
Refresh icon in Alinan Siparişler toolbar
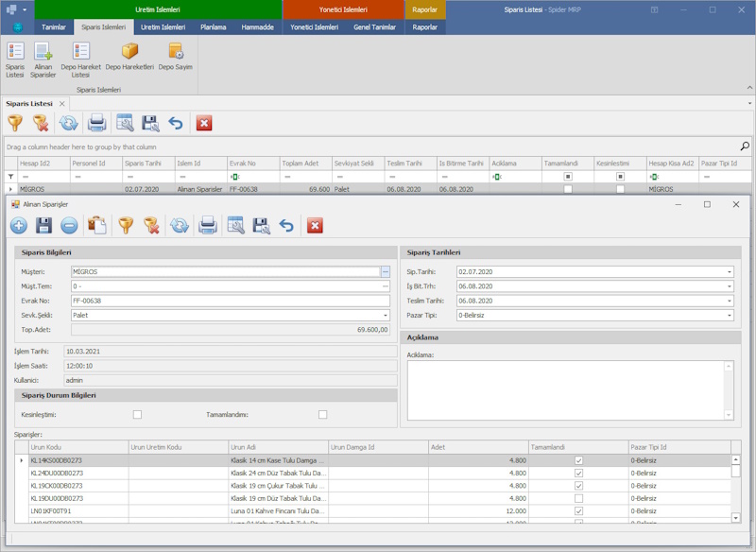(180, 225)
